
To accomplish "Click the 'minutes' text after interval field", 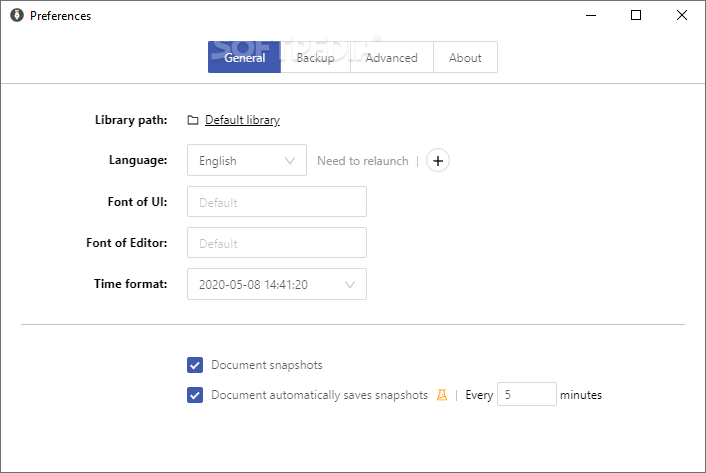I will coord(581,395).
